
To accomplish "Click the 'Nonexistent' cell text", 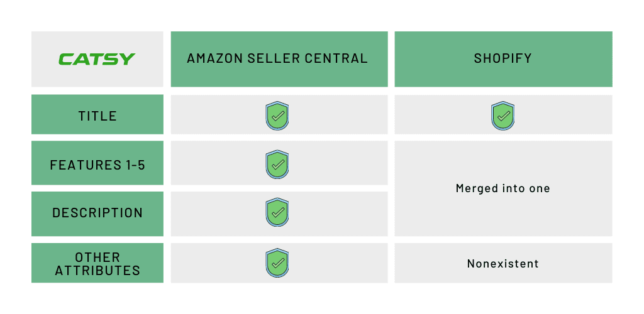I will click(x=502, y=263).
